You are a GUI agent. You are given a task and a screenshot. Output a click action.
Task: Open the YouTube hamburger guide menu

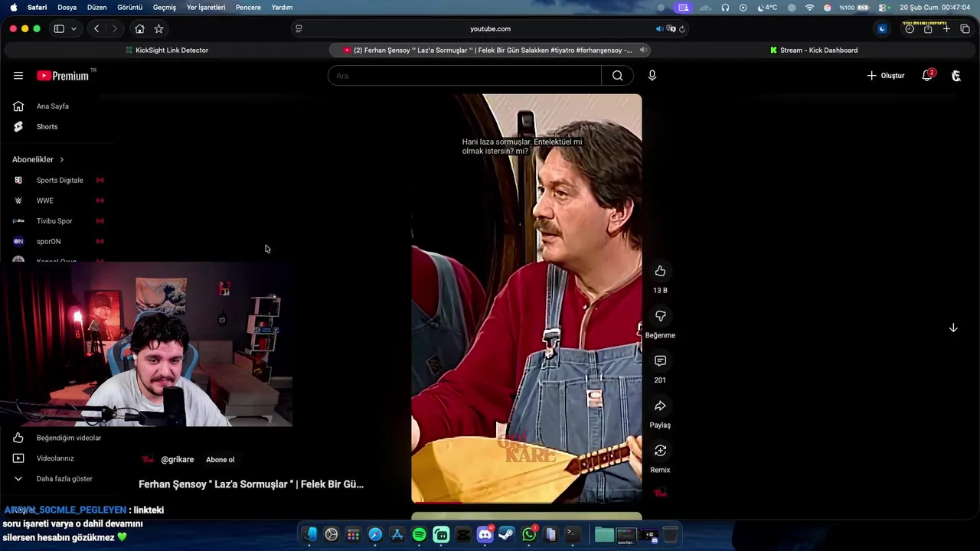point(18,76)
